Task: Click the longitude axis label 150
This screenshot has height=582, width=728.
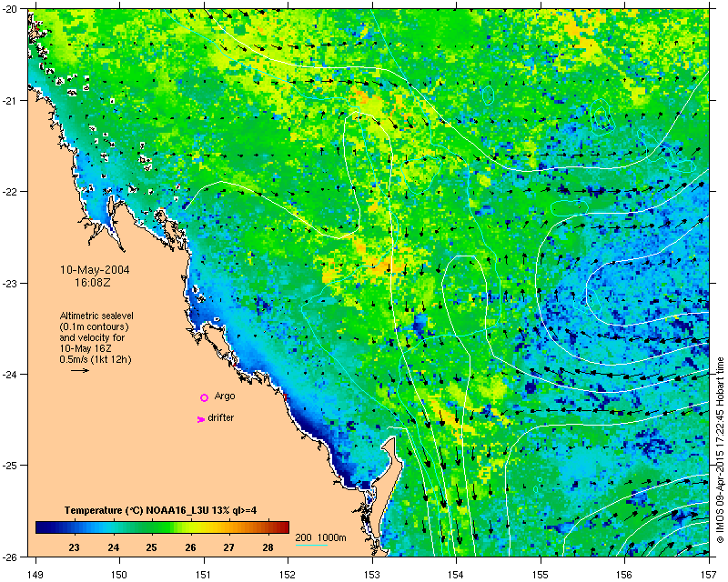Action: coord(119,575)
